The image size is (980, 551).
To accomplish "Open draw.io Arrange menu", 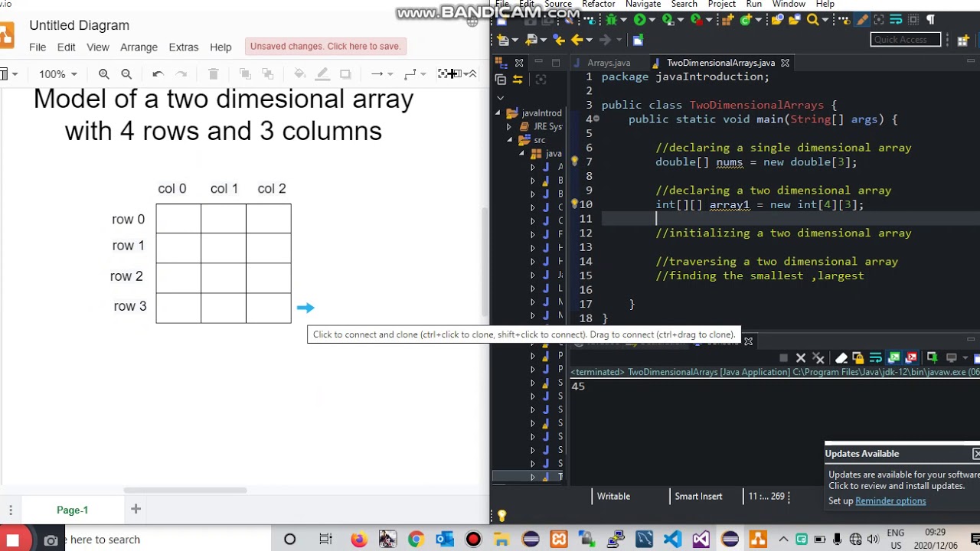I will 139,47.
